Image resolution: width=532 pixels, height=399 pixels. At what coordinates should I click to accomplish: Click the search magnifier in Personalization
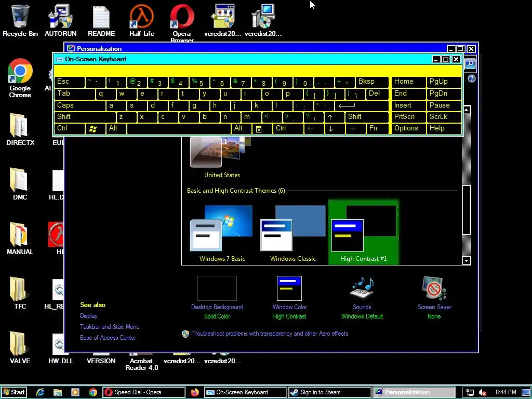click(470, 63)
